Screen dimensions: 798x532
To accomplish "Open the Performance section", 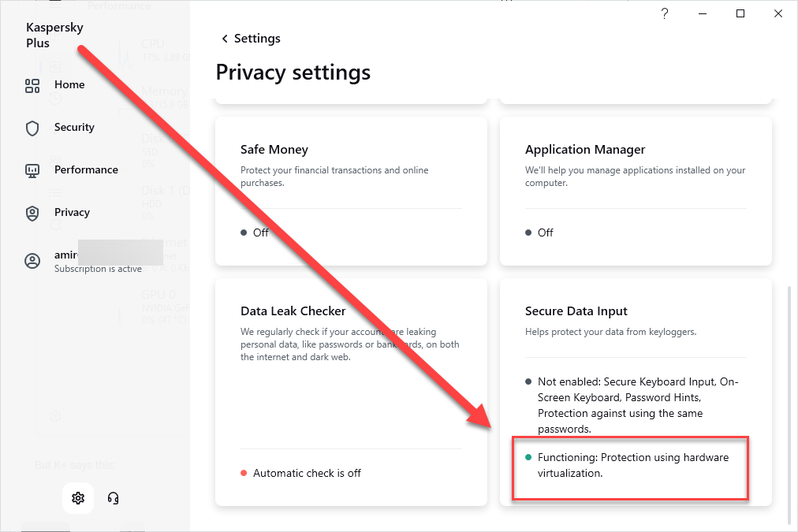I will [x=86, y=170].
